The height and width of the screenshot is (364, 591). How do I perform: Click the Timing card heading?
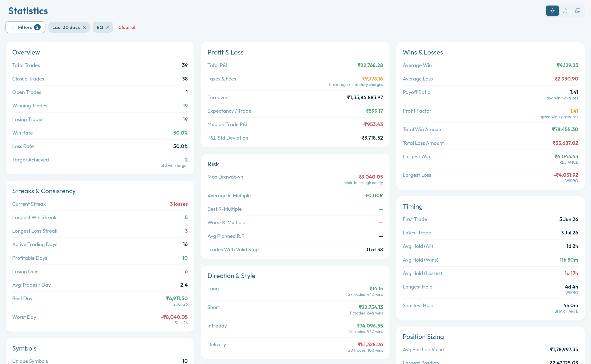(413, 206)
